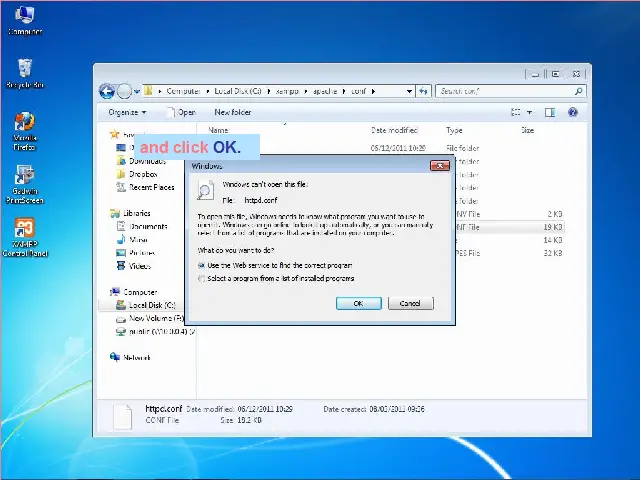The width and height of the screenshot is (640, 480).
Task: Open the recent pages dropdown arrow
Action: click(137, 91)
